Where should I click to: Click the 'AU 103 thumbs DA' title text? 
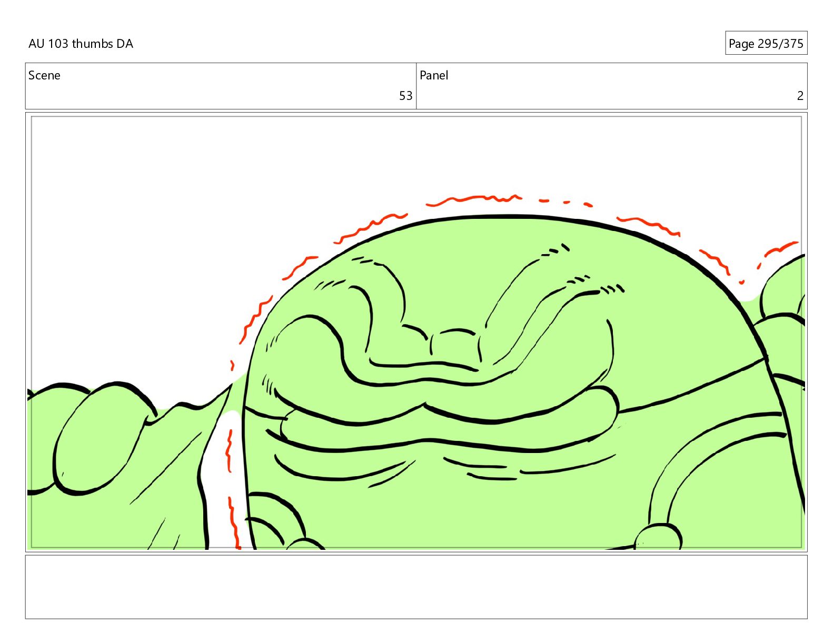click(x=81, y=44)
